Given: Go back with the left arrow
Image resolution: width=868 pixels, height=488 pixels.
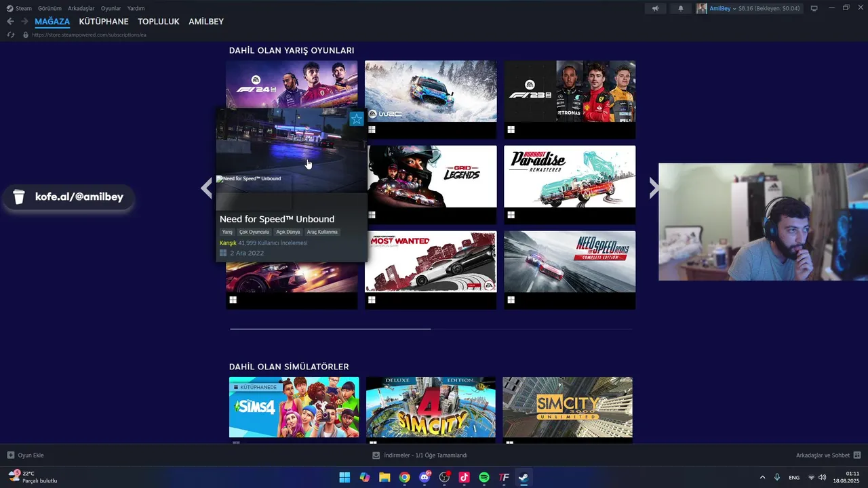Looking at the screenshot, I should click(x=11, y=22).
